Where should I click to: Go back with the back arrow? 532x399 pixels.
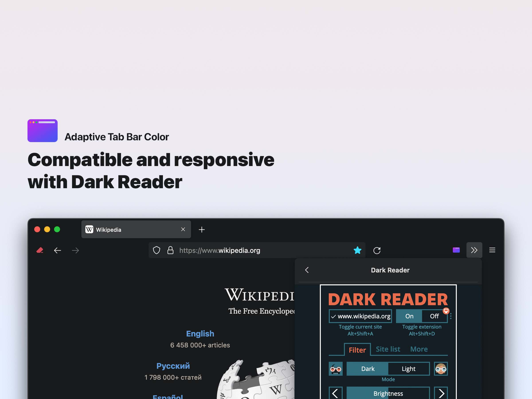(57, 250)
